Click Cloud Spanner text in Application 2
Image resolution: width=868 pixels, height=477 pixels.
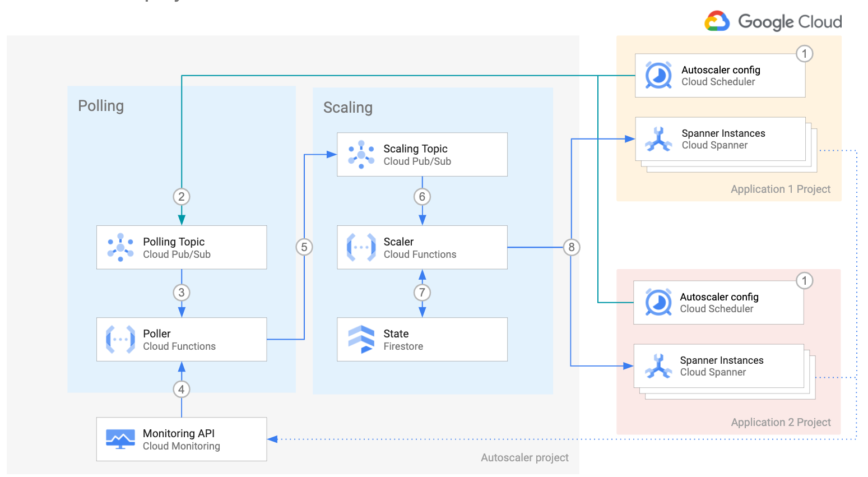[x=713, y=372]
